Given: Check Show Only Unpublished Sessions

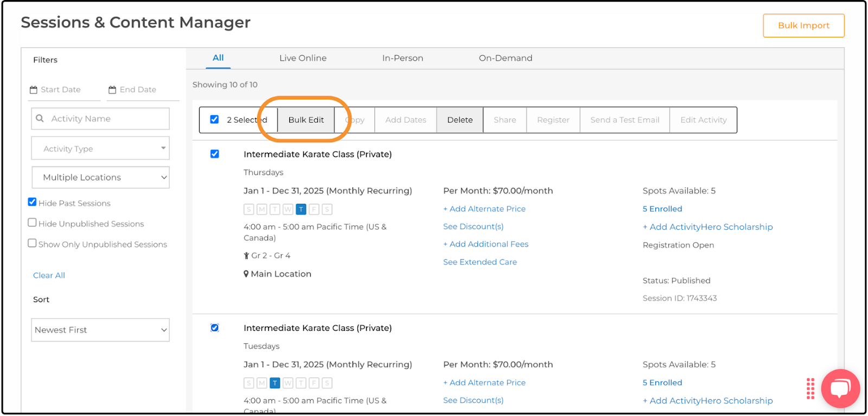Looking at the screenshot, I should 32,243.
